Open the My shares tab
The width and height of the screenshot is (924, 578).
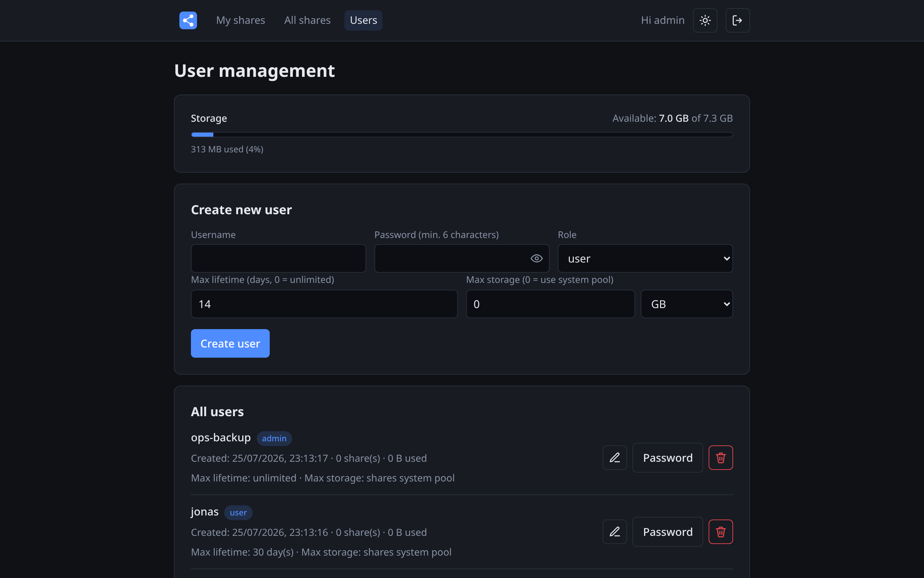pos(241,20)
